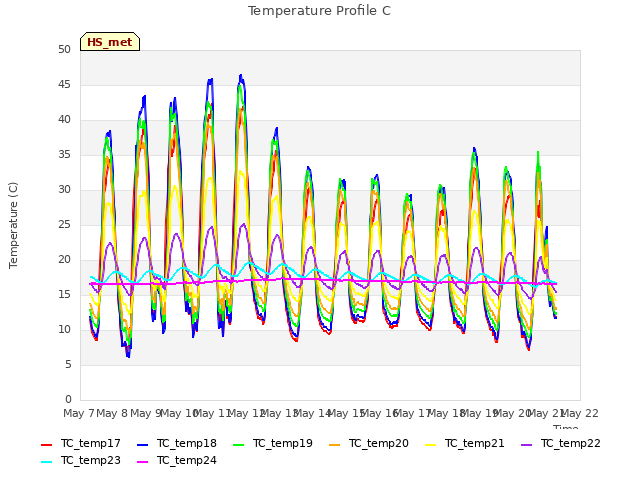
Task: Click the 15 y-axis tick label
Action: [64, 294]
